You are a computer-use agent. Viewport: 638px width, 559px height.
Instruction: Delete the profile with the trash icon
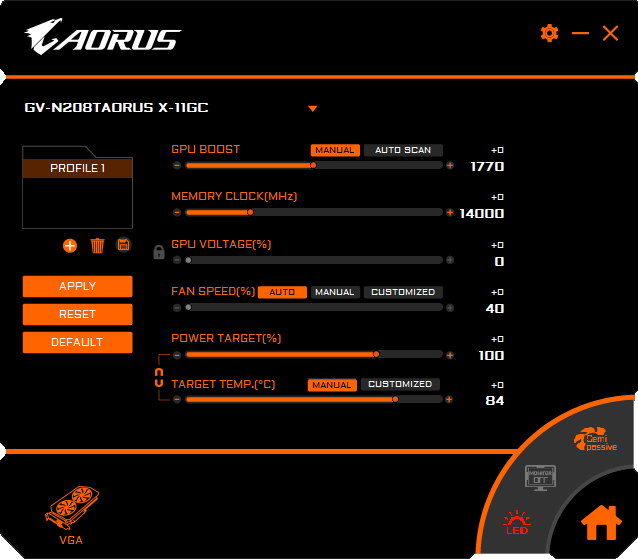97,246
